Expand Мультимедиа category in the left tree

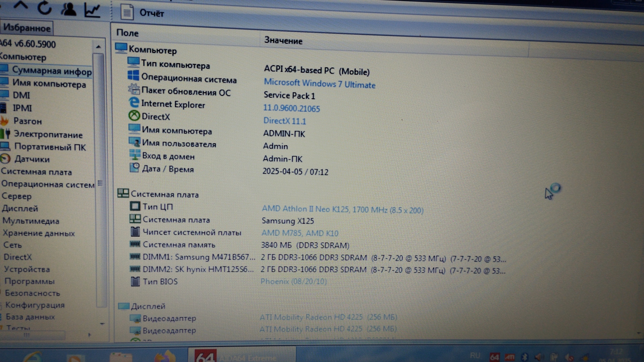point(31,221)
